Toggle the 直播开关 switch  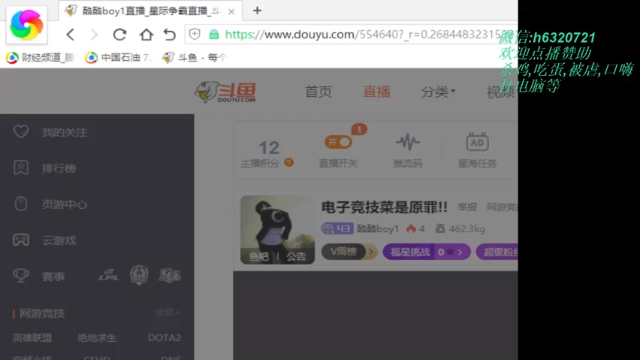pos(338,142)
